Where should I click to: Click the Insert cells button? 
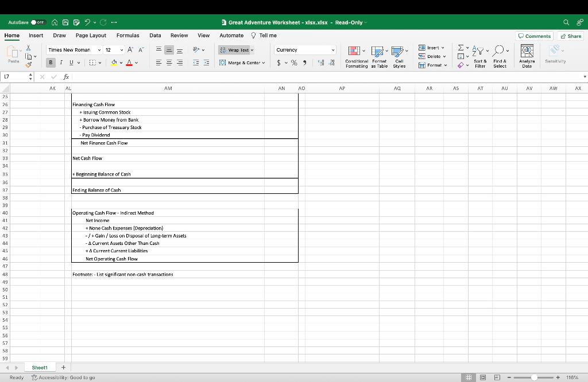coord(432,48)
